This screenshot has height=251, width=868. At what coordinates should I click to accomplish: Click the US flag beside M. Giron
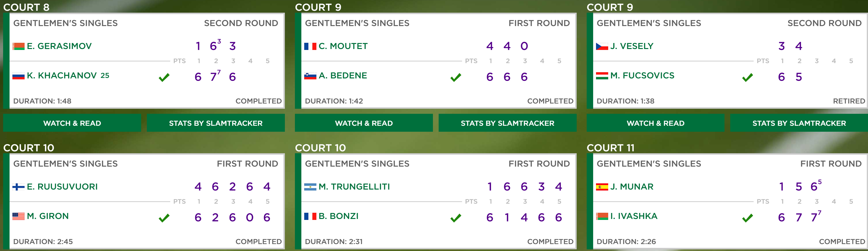(18, 216)
